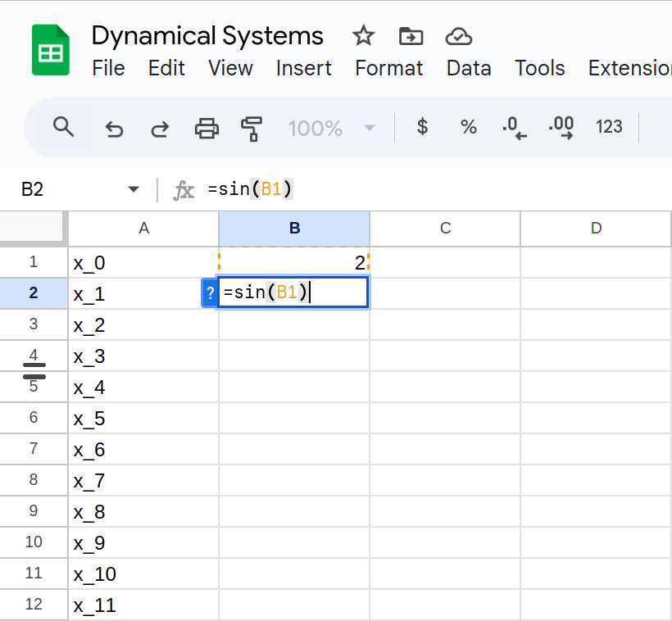Activate the paint format roller
The image size is (672, 621).
tap(252, 128)
